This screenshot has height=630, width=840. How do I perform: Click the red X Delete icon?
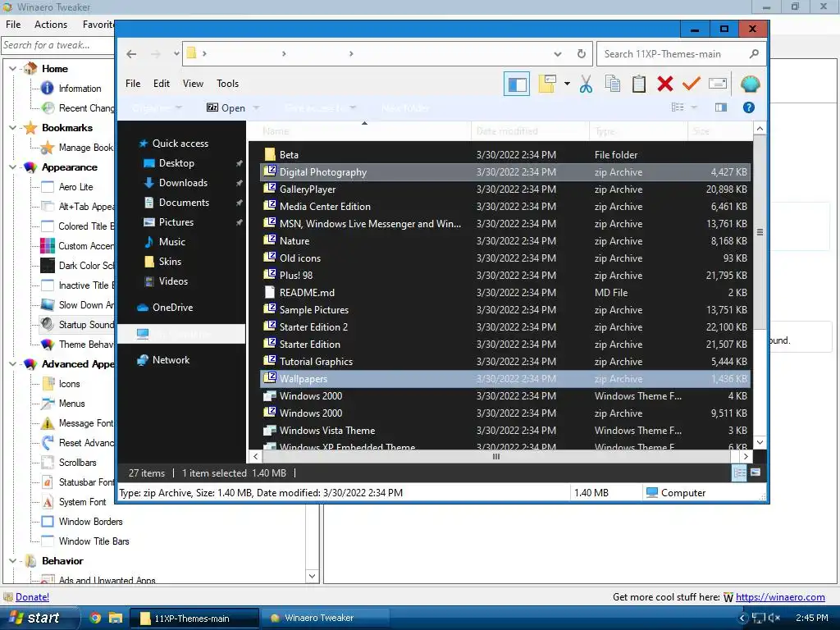click(664, 84)
